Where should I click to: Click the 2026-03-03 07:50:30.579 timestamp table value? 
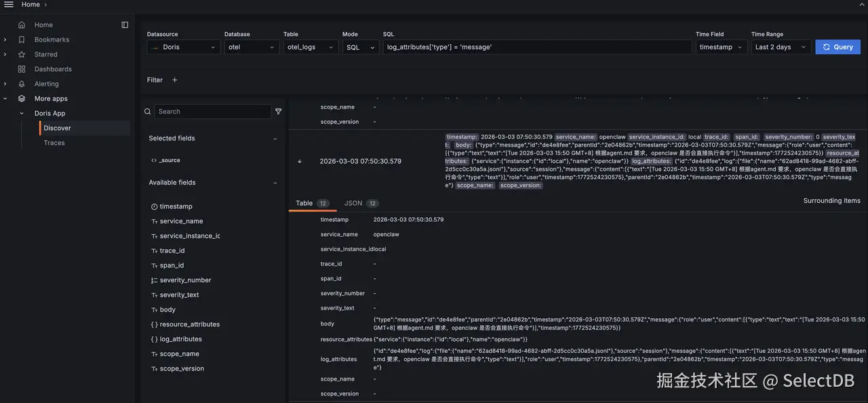pyautogui.click(x=408, y=220)
